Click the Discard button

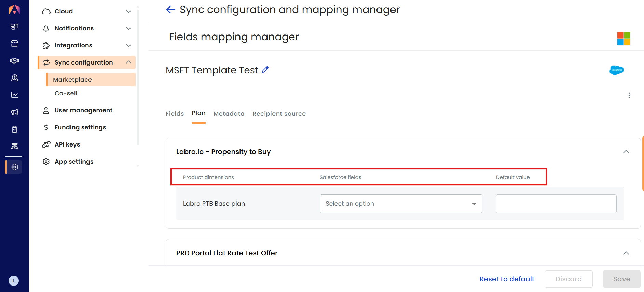(568, 279)
